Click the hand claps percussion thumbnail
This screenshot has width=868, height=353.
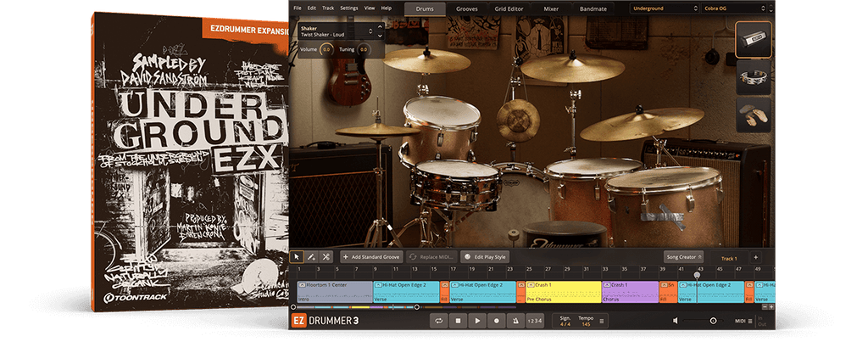[753, 115]
